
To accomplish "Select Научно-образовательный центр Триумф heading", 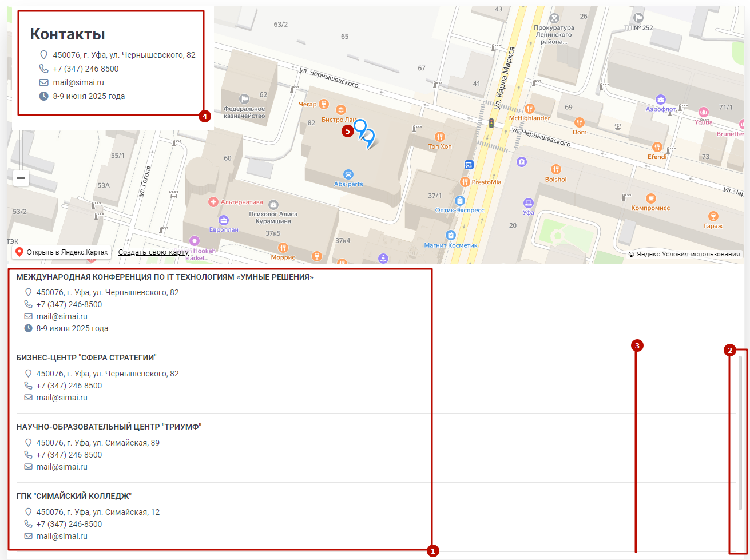I will 109,427.
